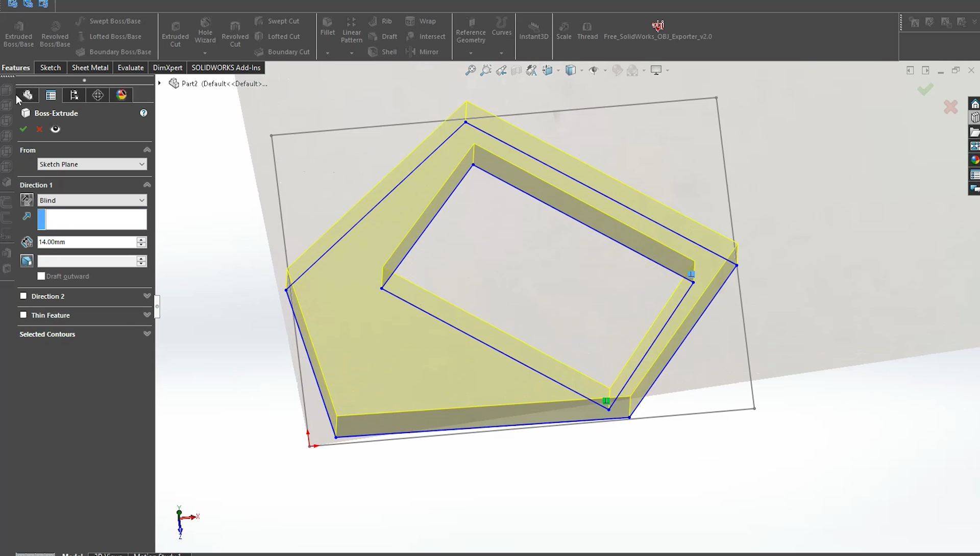Confirm feature with viewport corner checkmark

[925, 89]
